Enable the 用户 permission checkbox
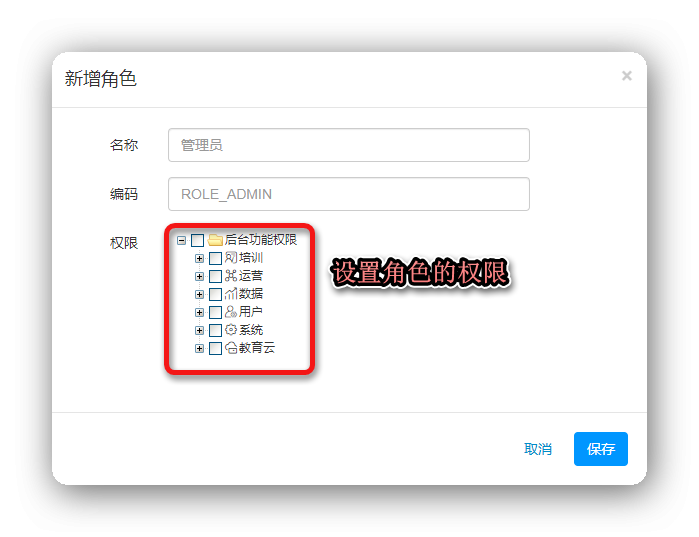The image size is (699, 537). (215, 312)
